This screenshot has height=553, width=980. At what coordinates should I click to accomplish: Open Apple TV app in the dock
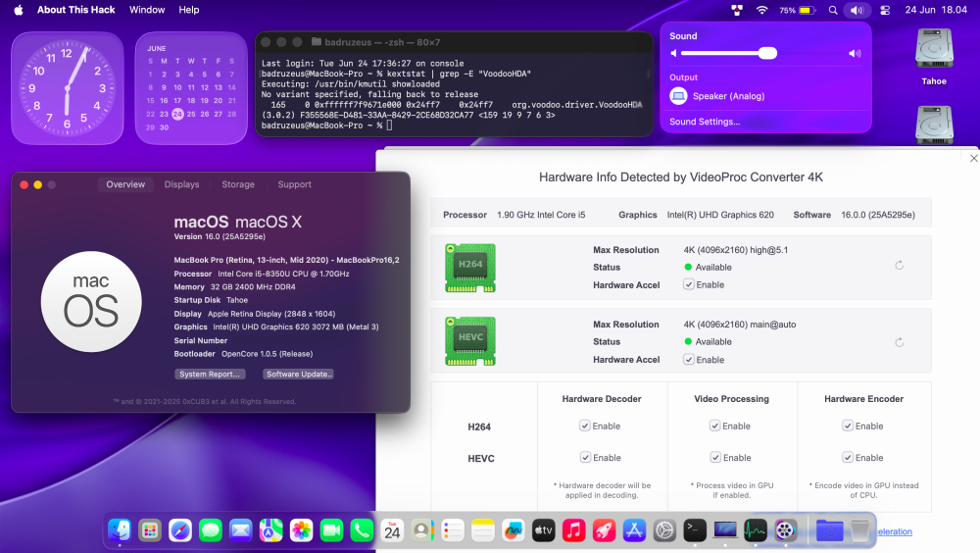544,530
